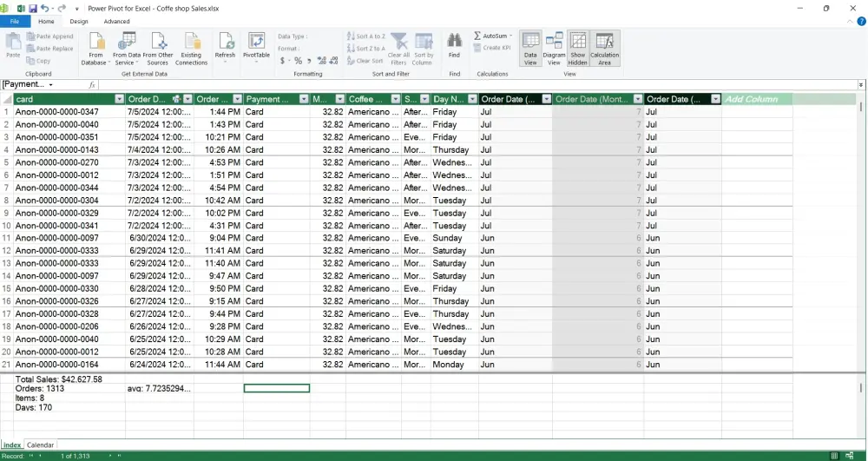Click the PivotTable icon
The image size is (868, 461).
pos(256,42)
